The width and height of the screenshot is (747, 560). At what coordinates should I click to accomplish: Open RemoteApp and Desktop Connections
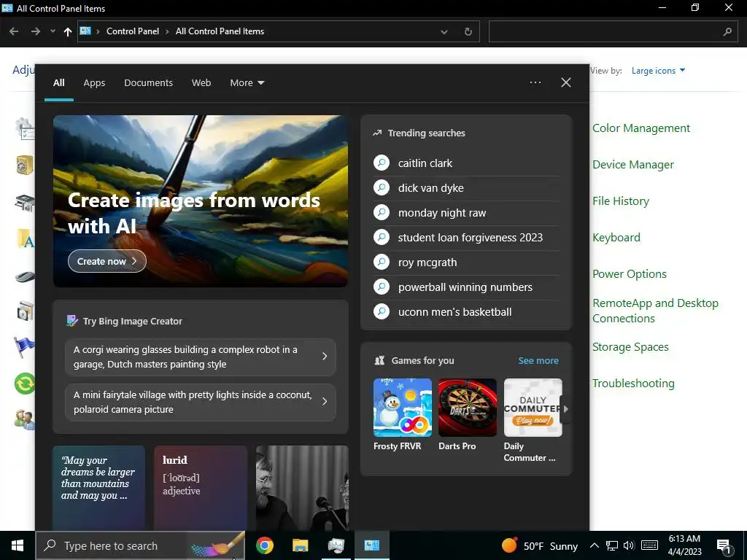(x=655, y=311)
